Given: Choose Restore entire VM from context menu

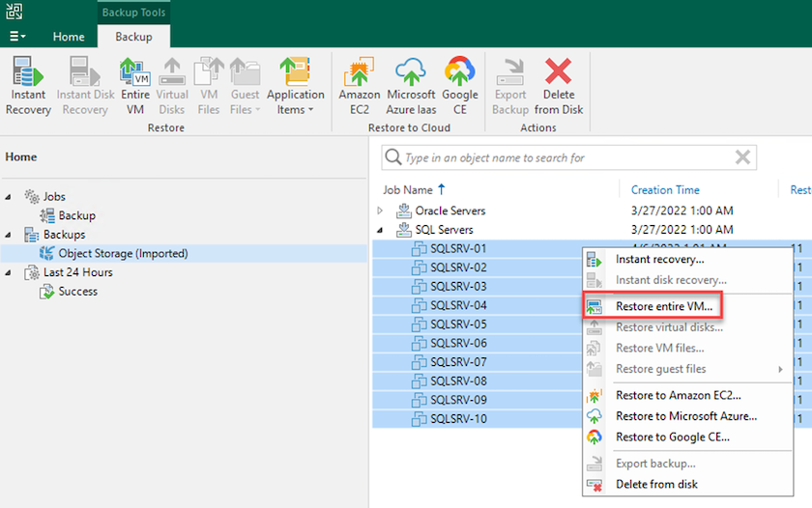Looking at the screenshot, I should pos(663,306).
